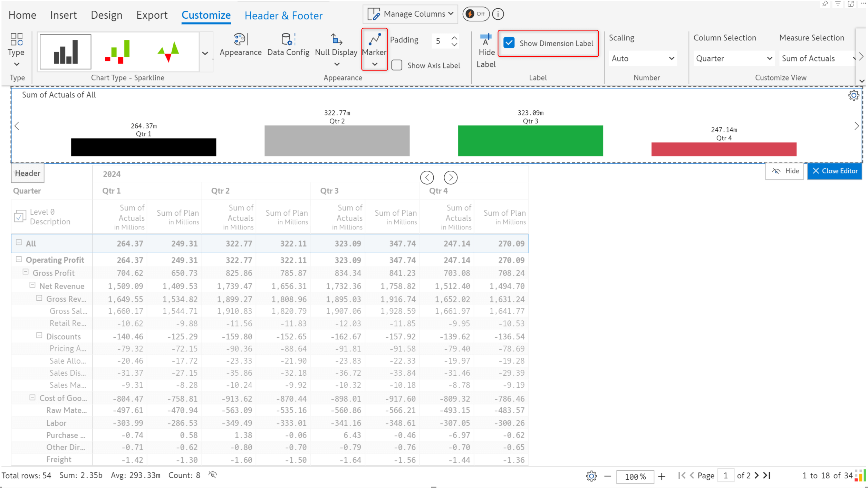The width and height of the screenshot is (868, 488).
Task: Collapse the All row
Action: click(x=19, y=242)
